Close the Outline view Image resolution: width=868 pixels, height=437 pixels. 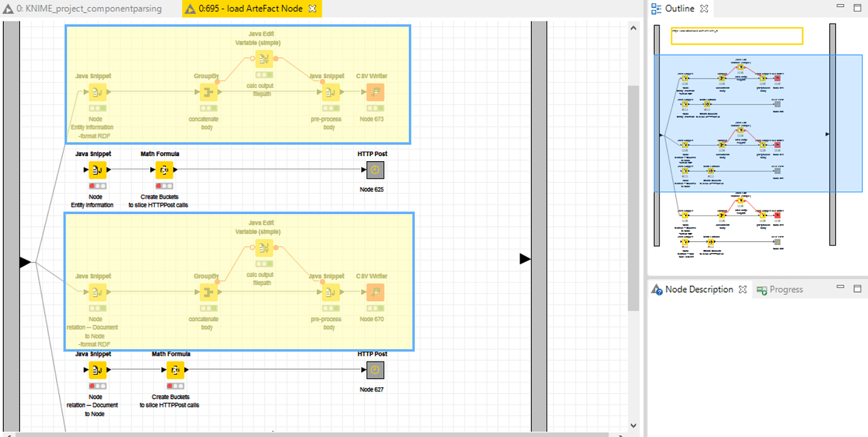click(x=704, y=9)
